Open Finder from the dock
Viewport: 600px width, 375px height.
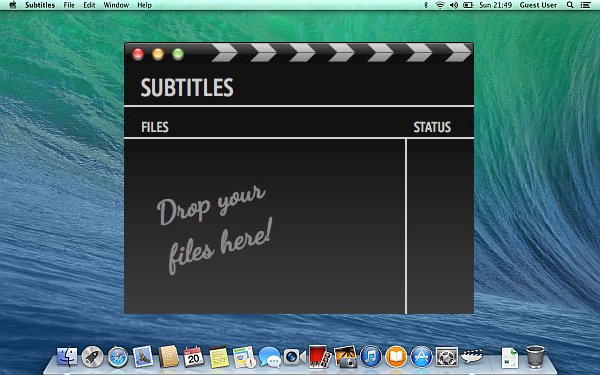tap(67, 357)
